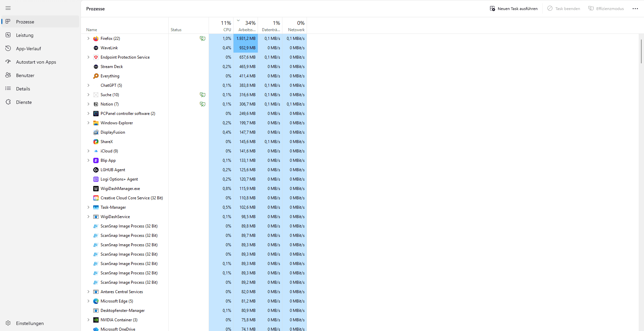Click the process list vertical scrollbar
Image resolution: width=644 pixels, height=331 pixels.
[641, 51]
